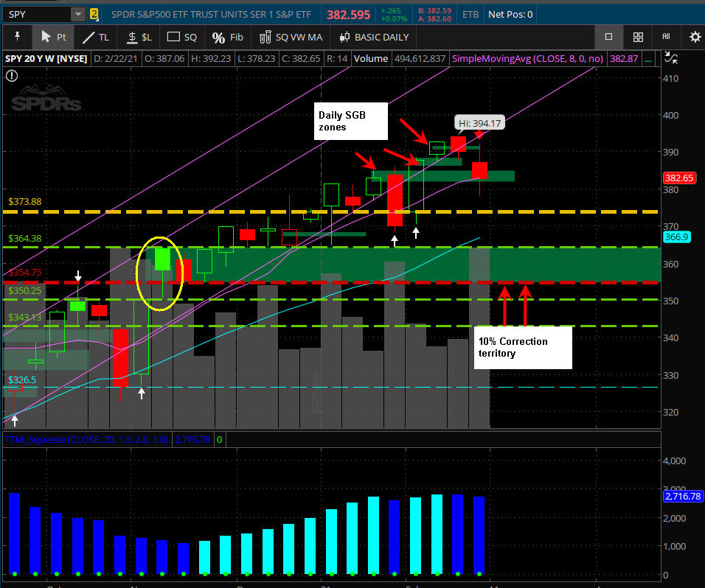This screenshot has width=705, height=588.
Task: Click the pin drawing-tools icon
Action: pyautogui.click(x=17, y=37)
